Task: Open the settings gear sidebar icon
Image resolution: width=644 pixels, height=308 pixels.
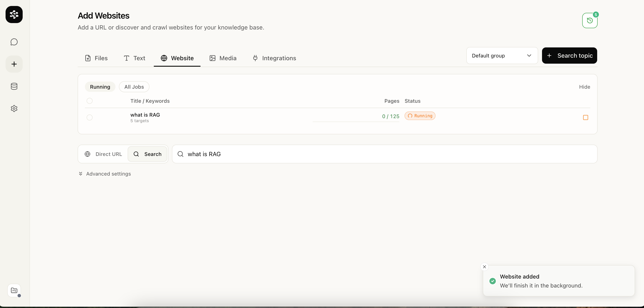Action: (x=14, y=109)
